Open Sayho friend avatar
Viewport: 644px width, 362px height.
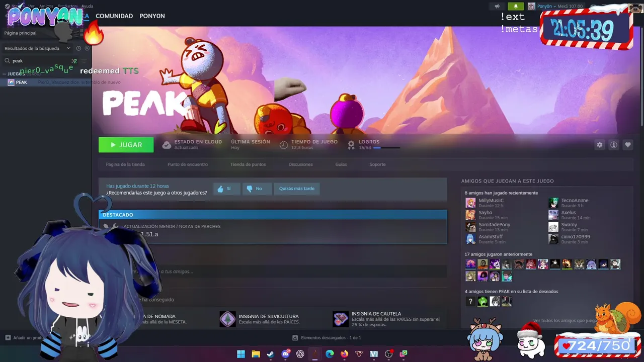coord(470,215)
